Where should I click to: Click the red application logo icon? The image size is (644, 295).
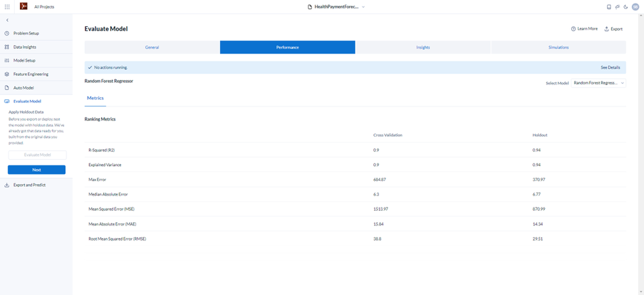(x=24, y=6)
